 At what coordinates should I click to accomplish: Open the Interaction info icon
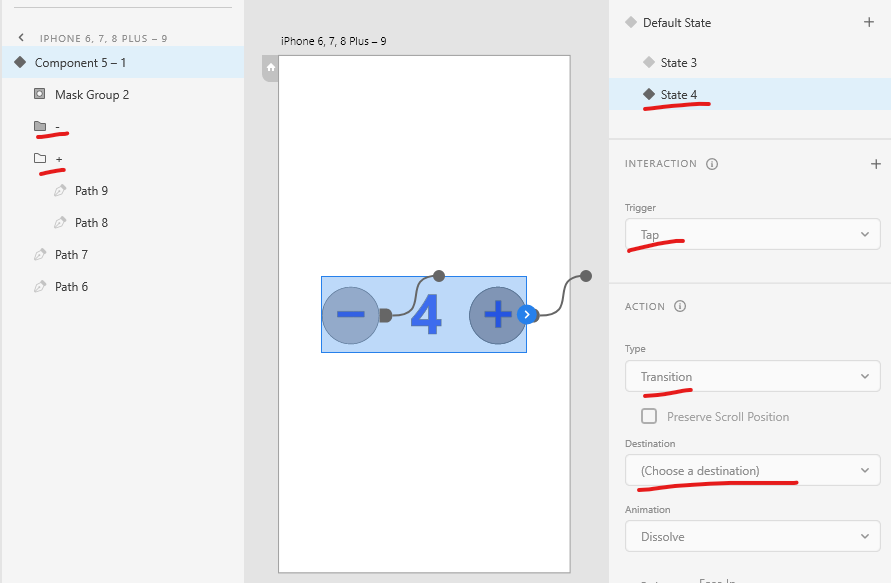pos(711,164)
